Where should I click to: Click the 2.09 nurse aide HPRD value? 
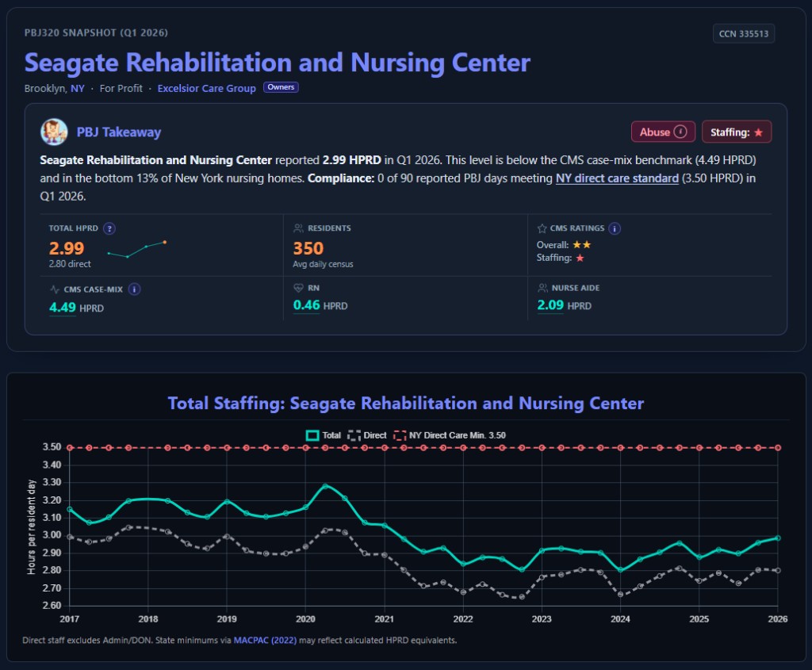[x=550, y=305]
